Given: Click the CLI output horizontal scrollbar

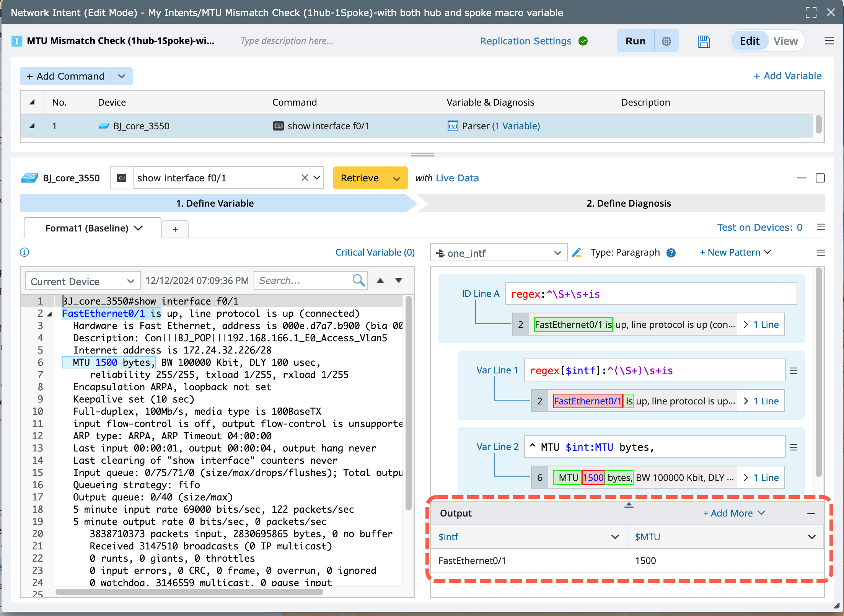Looking at the screenshot, I should [x=189, y=592].
